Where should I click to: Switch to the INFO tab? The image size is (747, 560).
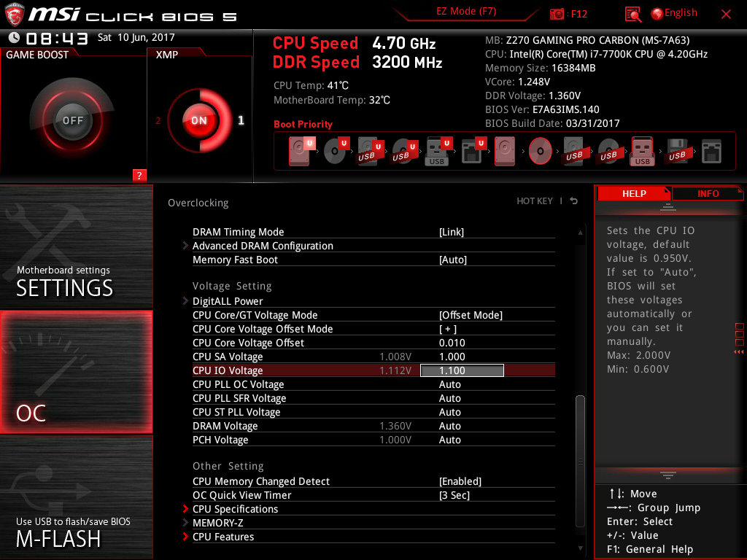coord(708,194)
